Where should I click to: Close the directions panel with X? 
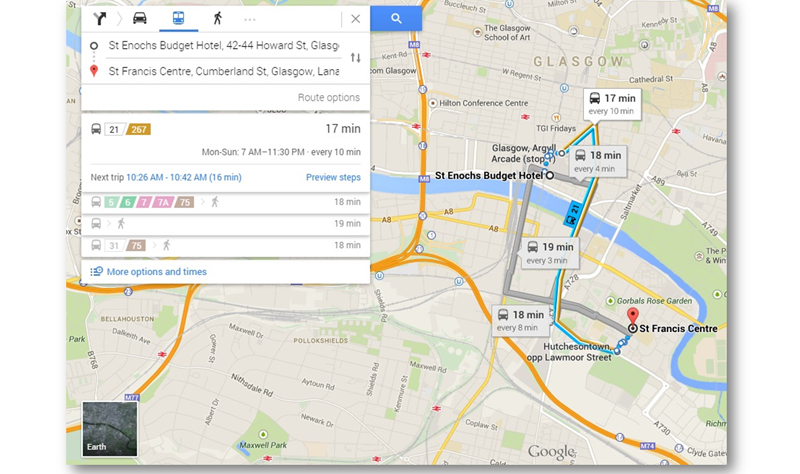356,19
